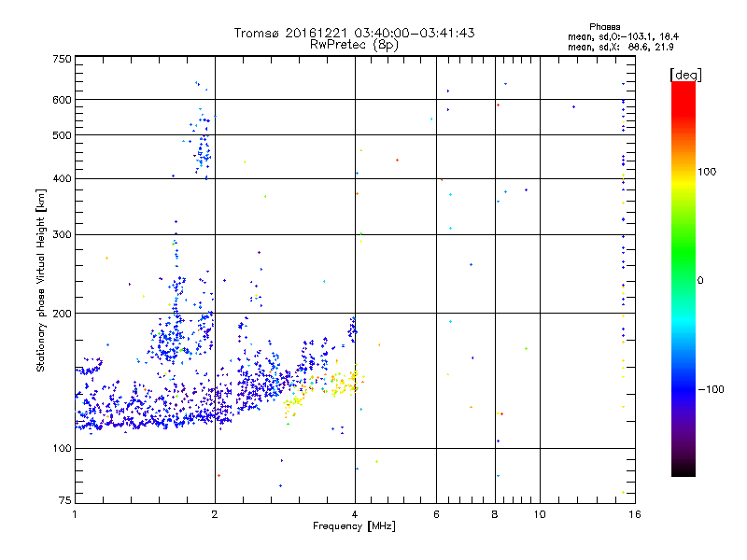Select the 'RwPretec (8p)' subtitle
Image resolution: width=747 pixels, height=560 pixels.
click(x=354, y=45)
